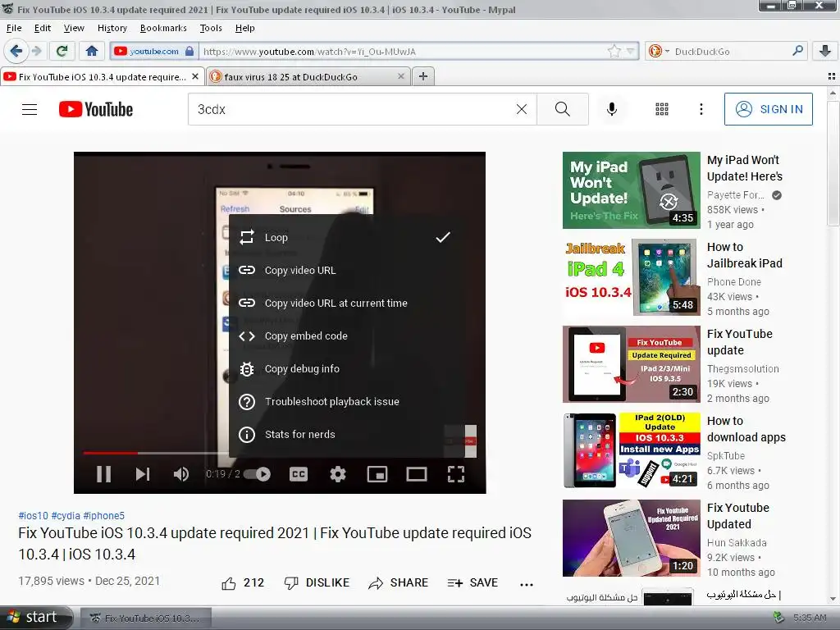Start voice search with the microphone
The width and height of the screenshot is (840, 630).
pos(611,109)
